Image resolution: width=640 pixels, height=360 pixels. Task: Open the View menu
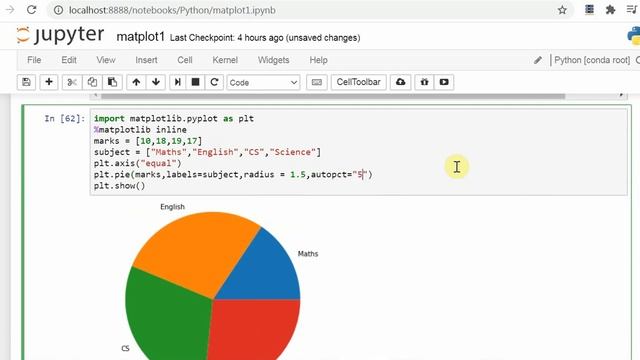click(x=106, y=60)
